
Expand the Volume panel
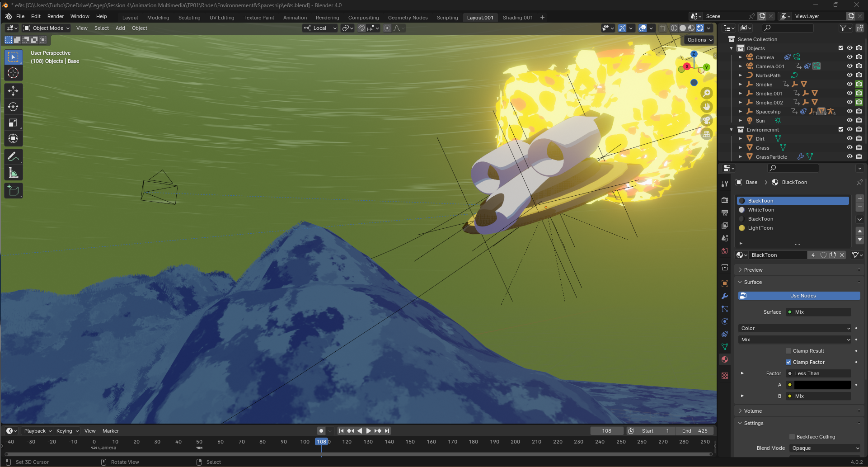(x=753, y=411)
